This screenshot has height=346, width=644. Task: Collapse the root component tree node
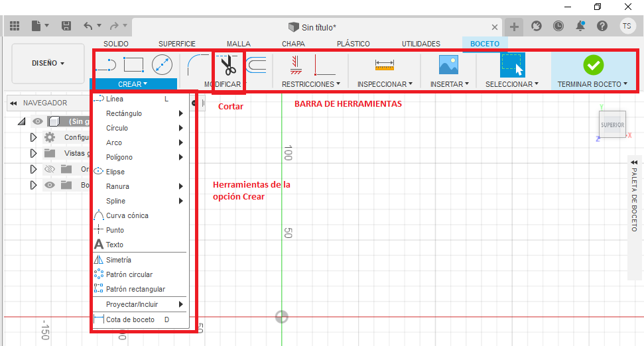(22, 121)
